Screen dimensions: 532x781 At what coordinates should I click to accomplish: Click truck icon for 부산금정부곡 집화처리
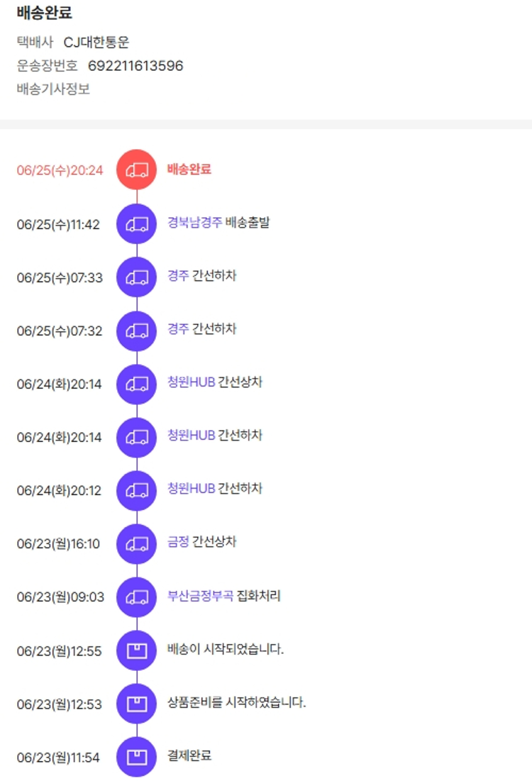click(x=136, y=597)
